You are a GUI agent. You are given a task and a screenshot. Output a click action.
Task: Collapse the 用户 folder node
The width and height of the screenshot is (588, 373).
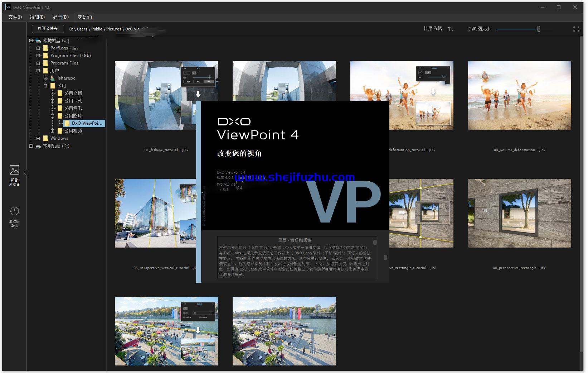38,71
